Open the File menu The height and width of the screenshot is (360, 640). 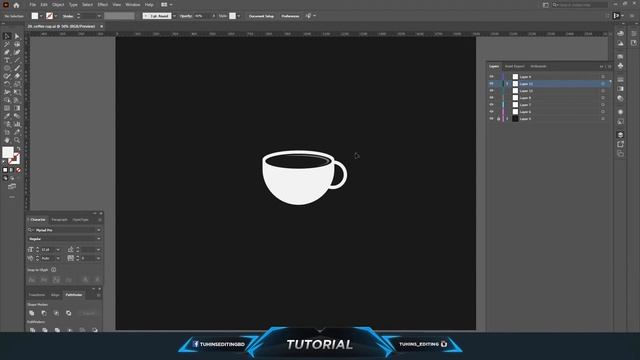pyautogui.click(x=32, y=5)
